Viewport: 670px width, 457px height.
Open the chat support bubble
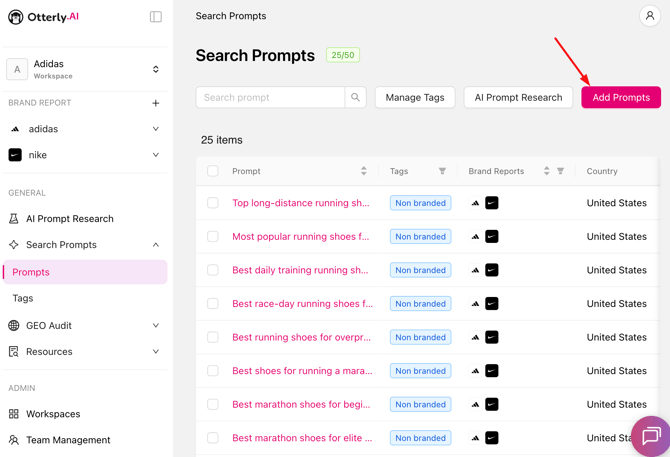pyautogui.click(x=650, y=436)
